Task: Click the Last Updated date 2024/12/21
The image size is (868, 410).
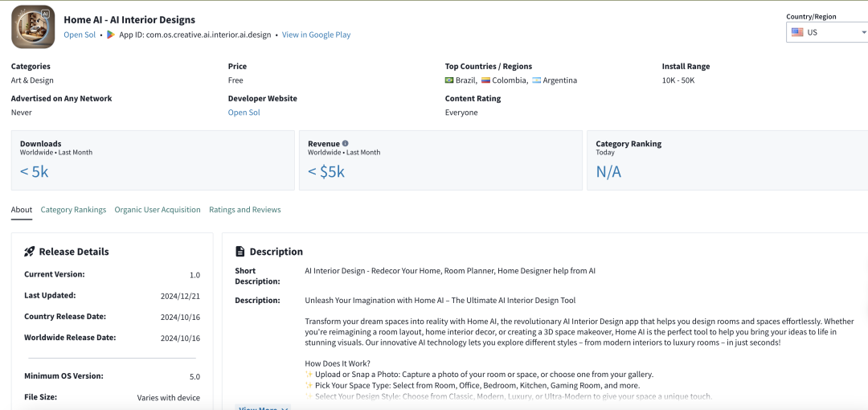Action: pyautogui.click(x=181, y=296)
